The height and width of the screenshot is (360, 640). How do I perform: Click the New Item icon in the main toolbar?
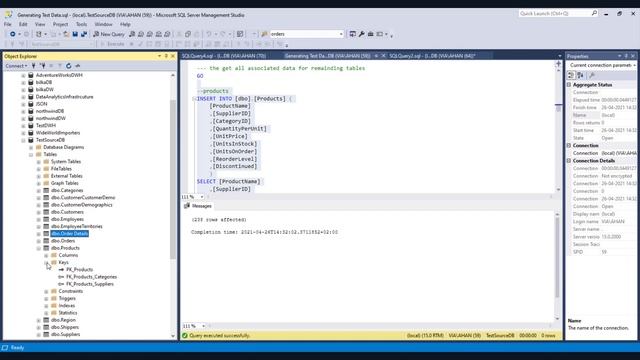pos(39,34)
